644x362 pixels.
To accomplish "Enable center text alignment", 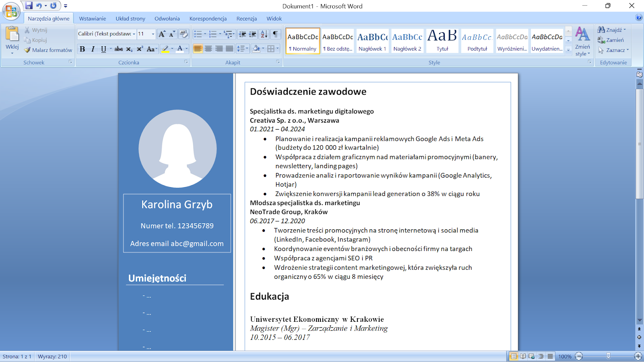I will click(x=208, y=49).
